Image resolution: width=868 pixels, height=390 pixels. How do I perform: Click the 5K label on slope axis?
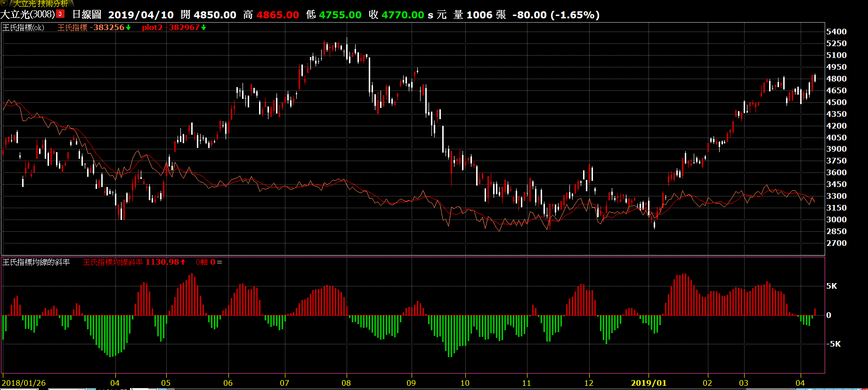point(831,286)
